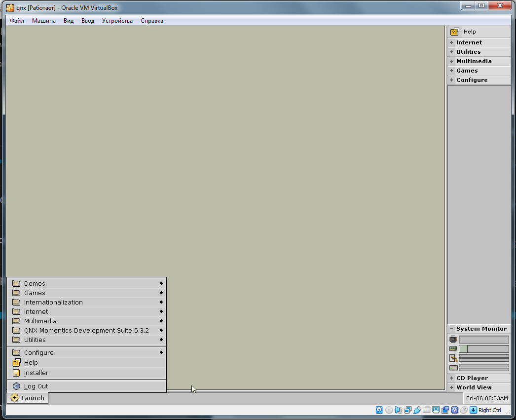Click the shared folders indicator icon
This screenshot has height=420, width=516.
427,410
